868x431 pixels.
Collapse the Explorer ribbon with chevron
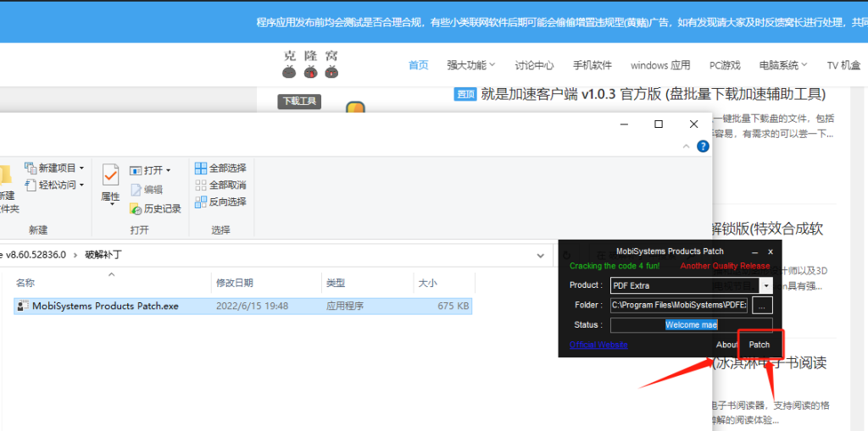pos(686,146)
